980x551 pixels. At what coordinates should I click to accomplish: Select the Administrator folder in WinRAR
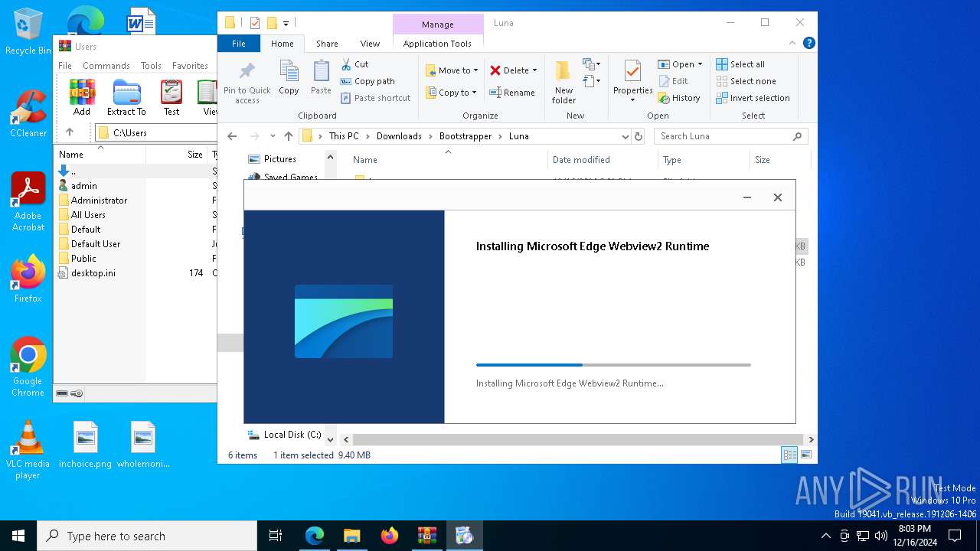pyautogui.click(x=99, y=201)
